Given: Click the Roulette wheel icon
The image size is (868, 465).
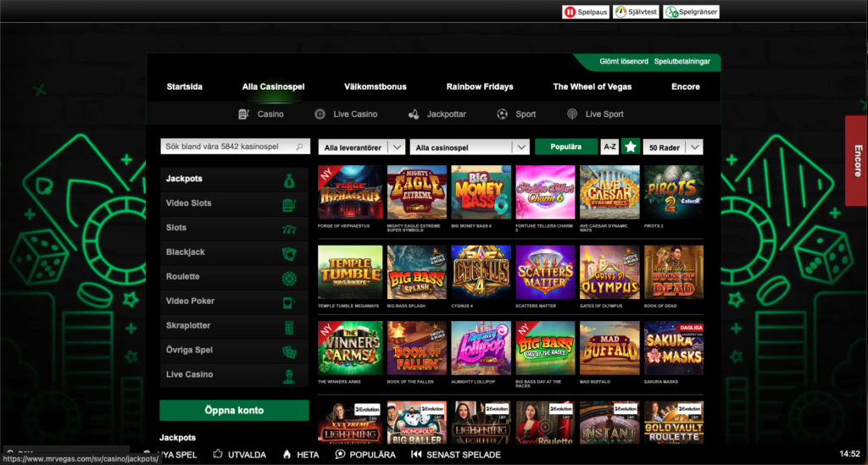Looking at the screenshot, I should point(289,278).
